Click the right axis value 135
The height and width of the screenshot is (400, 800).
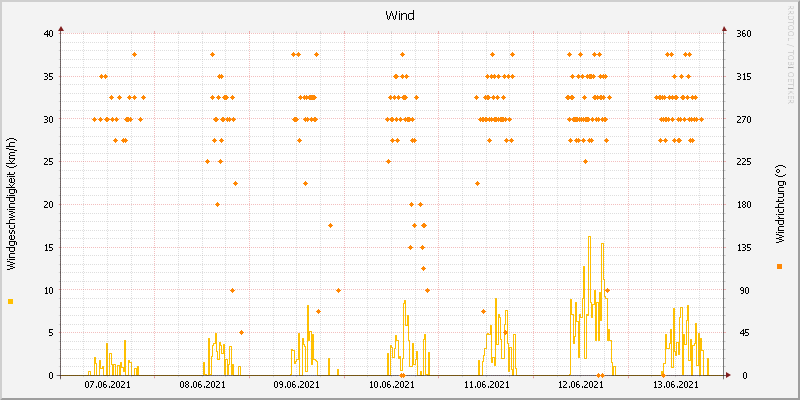[x=744, y=247]
